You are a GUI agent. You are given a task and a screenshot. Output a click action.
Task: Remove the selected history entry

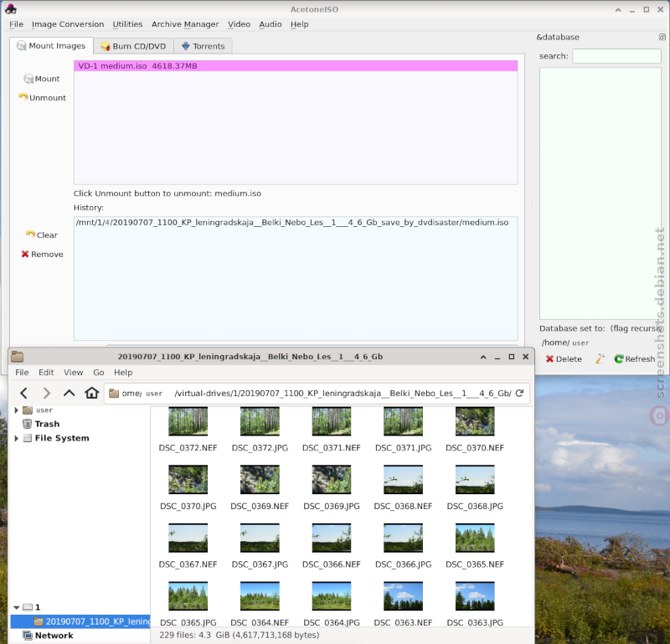click(x=43, y=255)
